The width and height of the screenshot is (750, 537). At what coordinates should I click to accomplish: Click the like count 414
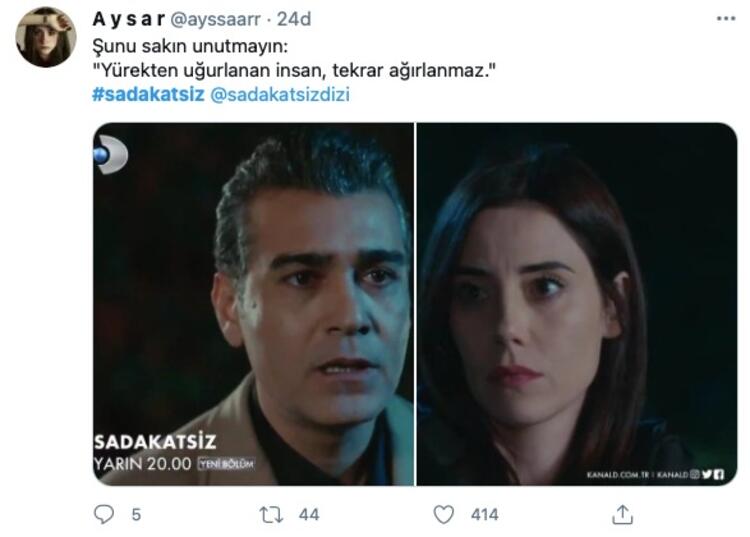(x=485, y=515)
